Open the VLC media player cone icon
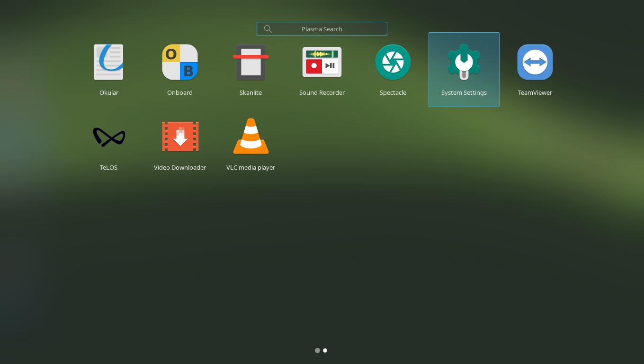Screen dimensions: 644x364 pyautogui.click(x=251, y=137)
